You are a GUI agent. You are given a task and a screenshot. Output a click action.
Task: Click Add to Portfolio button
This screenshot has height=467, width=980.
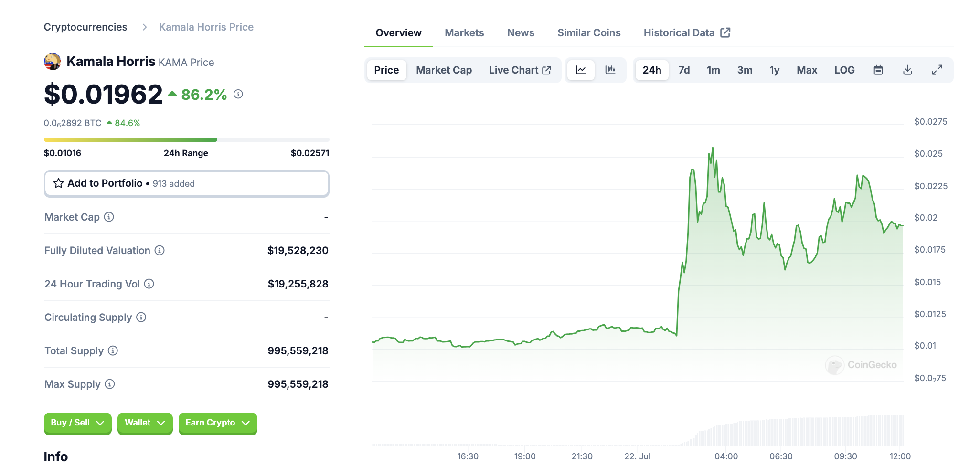point(186,184)
